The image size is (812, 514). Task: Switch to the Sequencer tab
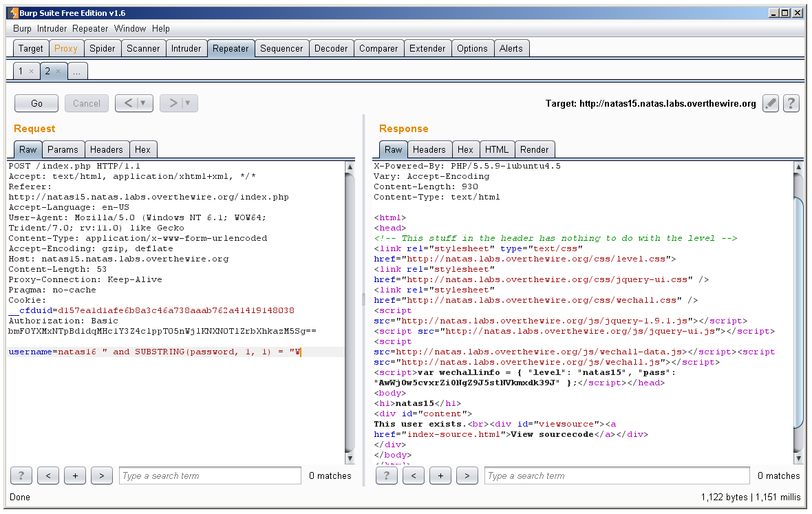281,48
